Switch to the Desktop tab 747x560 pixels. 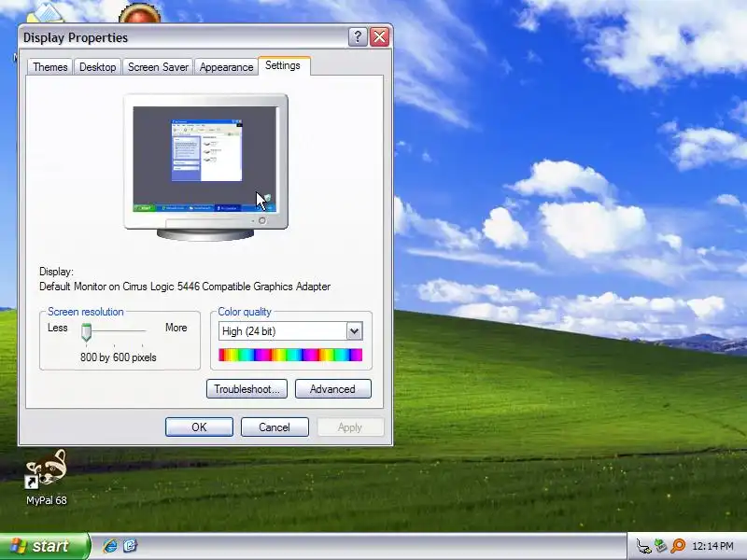(98, 67)
